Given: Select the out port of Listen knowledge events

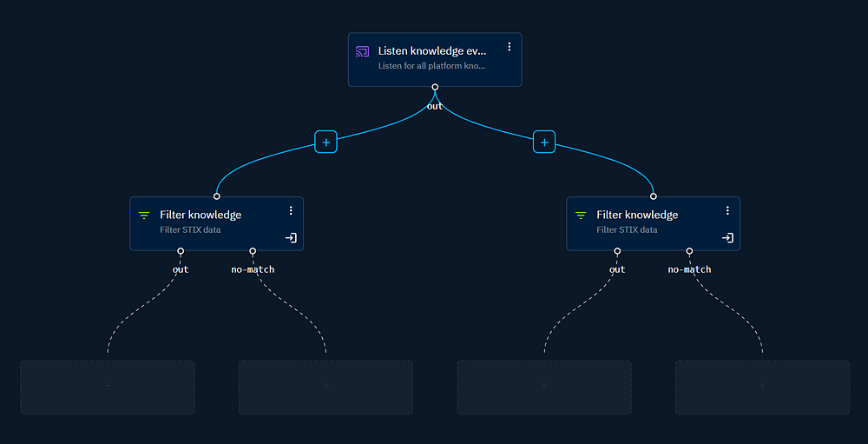Looking at the screenshot, I should tap(435, 87).
